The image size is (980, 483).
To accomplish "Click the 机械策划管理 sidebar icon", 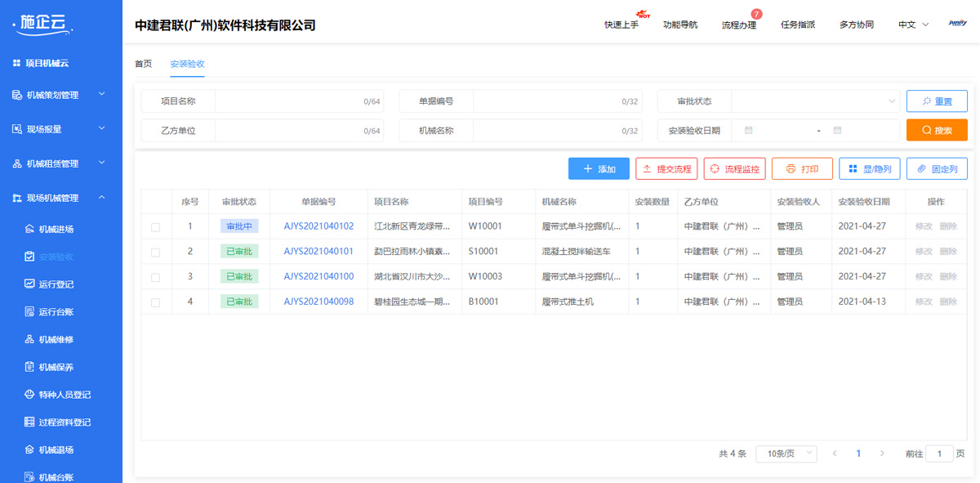I will (17, 95).
